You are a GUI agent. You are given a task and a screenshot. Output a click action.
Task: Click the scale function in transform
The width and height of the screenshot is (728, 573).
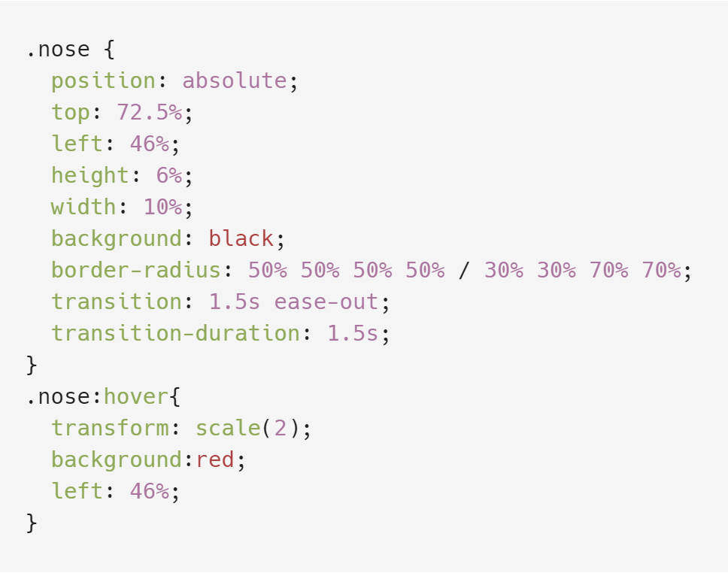(x=228, y=428)
